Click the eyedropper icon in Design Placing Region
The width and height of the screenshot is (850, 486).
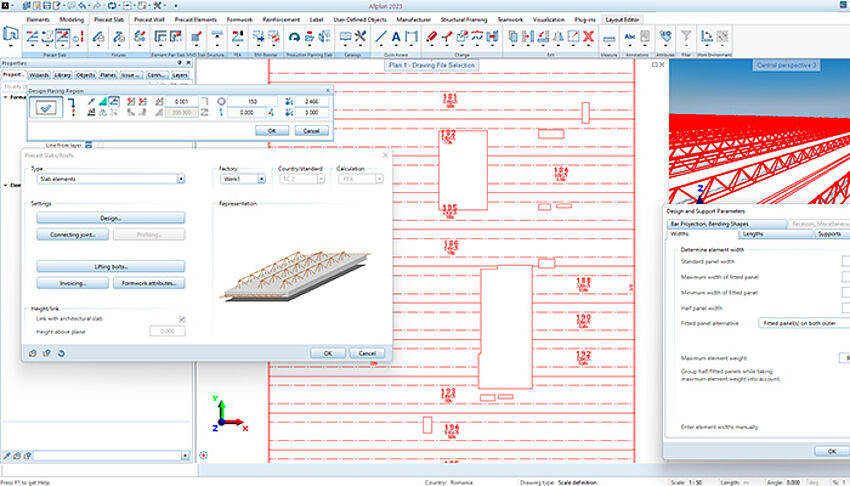click(x=89, y=101)
